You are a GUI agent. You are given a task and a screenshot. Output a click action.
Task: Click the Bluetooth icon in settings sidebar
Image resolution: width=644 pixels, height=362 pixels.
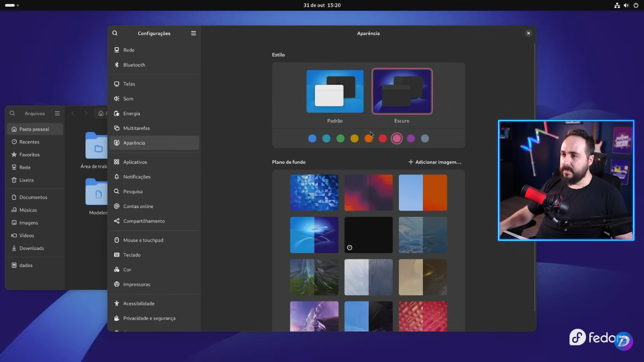click(116, 65)
